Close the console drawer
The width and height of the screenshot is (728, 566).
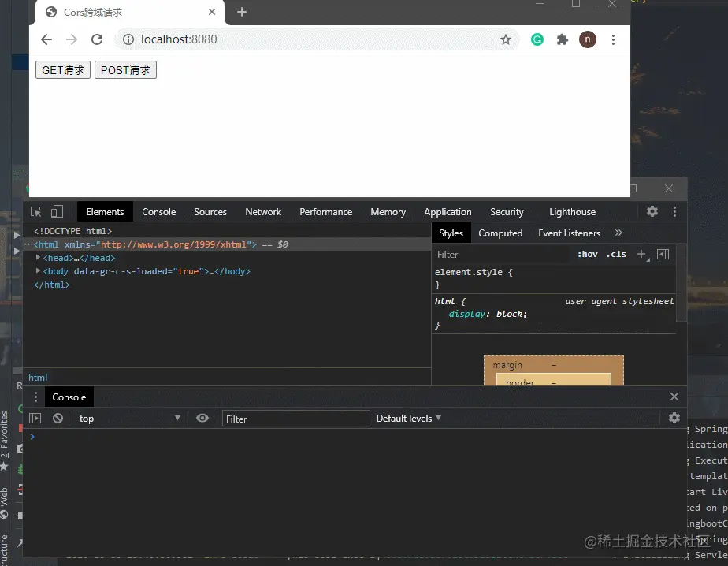coord(674,397)
